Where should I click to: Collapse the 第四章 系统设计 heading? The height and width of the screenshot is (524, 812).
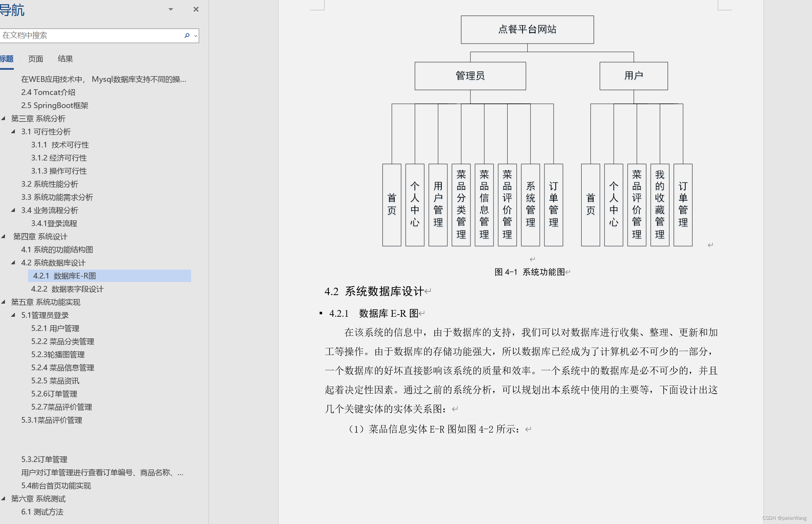pyautogui.click(x=3, y=236)
